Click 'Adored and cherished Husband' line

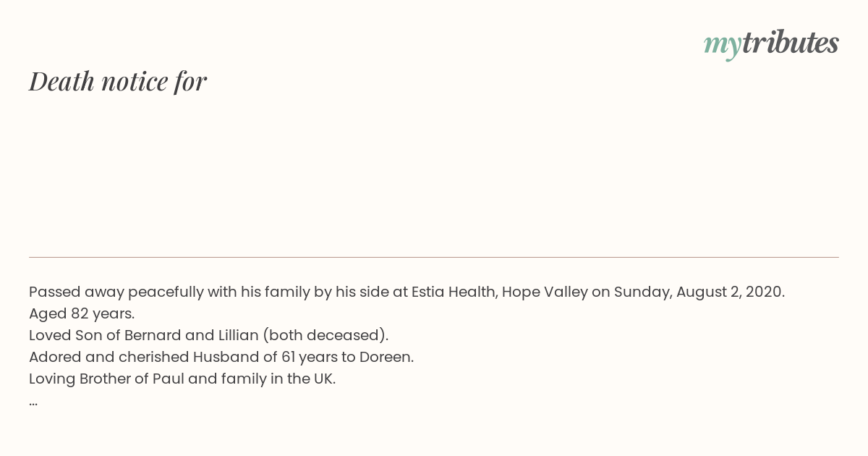click(221, 357)
